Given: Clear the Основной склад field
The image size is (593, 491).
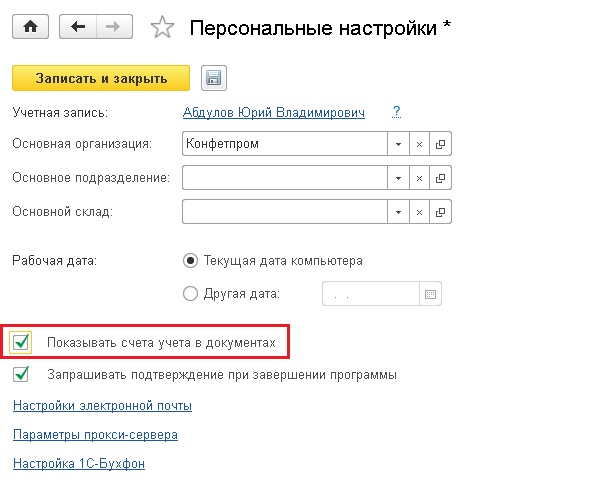Looking at the screenshot, I should tap(419, 212).
